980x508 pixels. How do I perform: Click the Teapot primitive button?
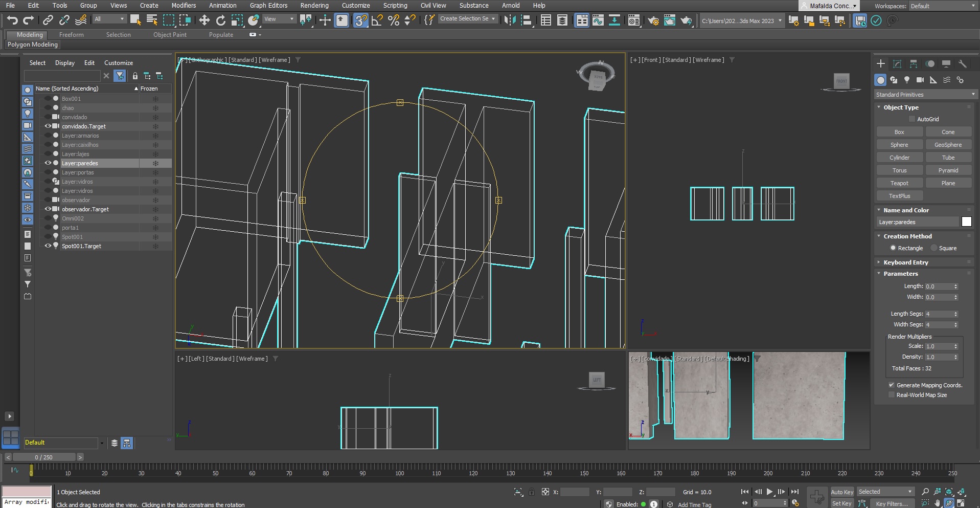point(899,183)
